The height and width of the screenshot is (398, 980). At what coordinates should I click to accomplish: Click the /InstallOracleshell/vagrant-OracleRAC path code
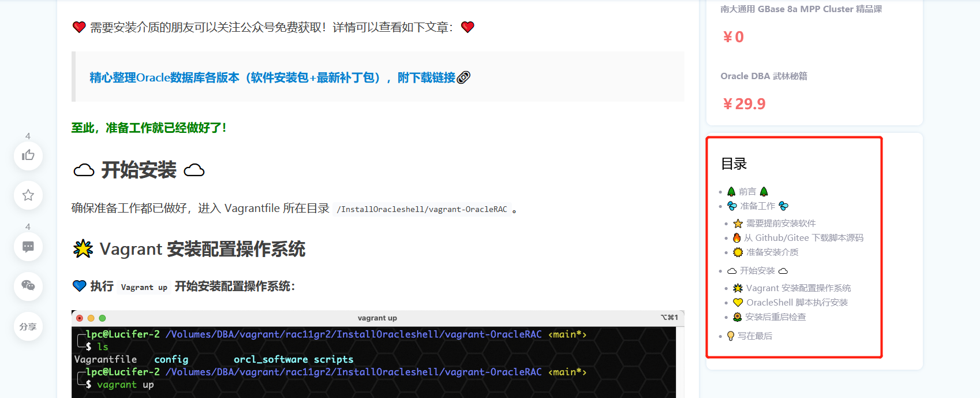coord(422,209)
